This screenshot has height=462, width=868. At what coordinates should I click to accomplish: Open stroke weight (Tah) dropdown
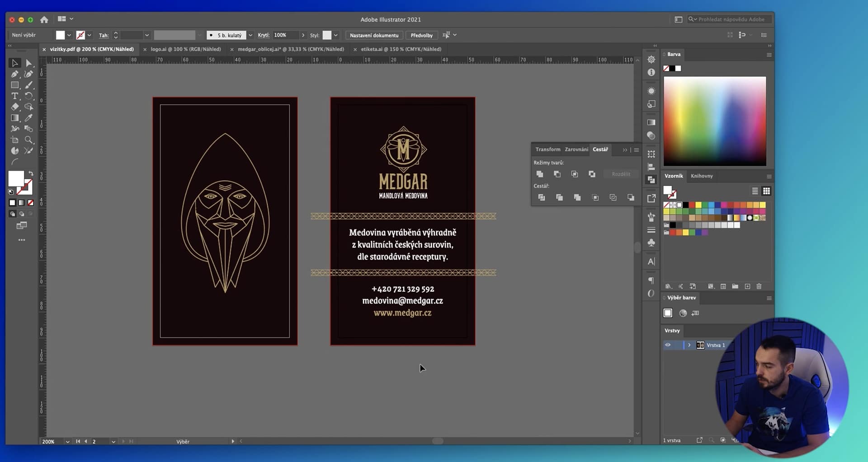click(x=146, y=35)
